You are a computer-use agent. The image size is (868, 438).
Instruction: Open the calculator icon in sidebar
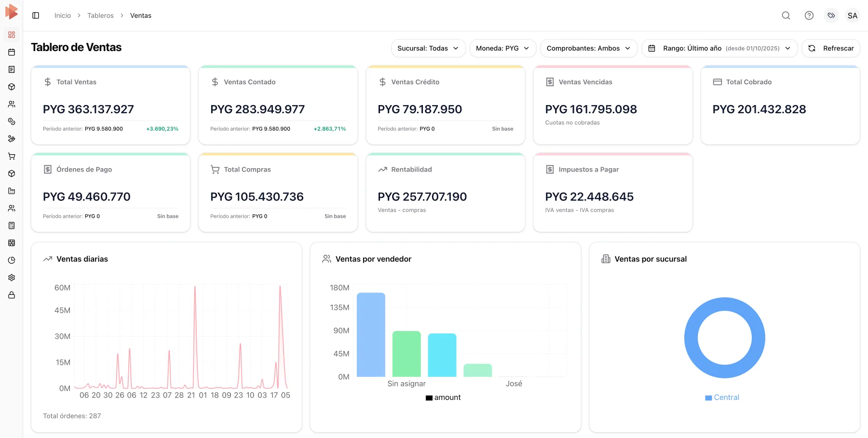tap(12, 226)
